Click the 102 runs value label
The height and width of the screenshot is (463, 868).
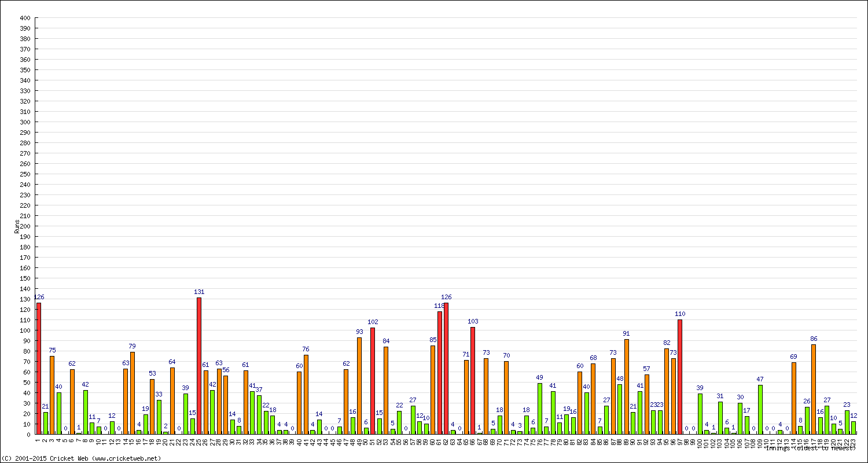click(x=373, y=322)
